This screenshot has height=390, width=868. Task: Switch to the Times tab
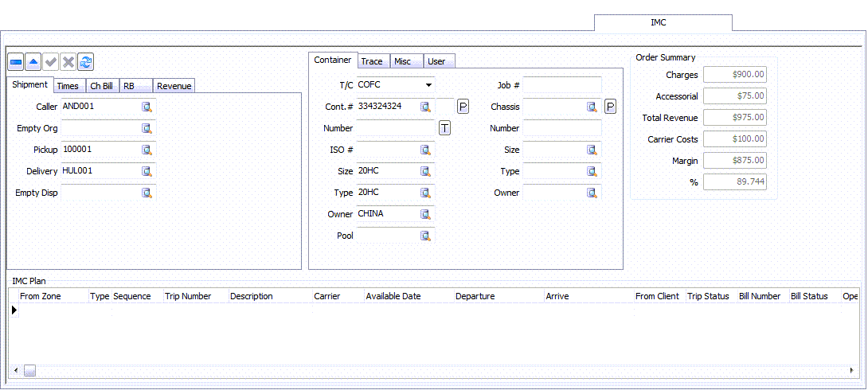(x=68, y=86)
